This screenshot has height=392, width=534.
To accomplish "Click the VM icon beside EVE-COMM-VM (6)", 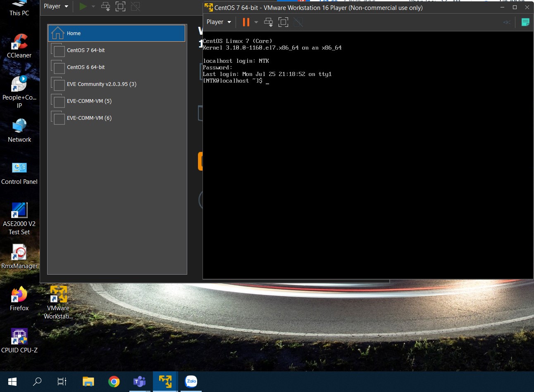I will pos(58,118).
